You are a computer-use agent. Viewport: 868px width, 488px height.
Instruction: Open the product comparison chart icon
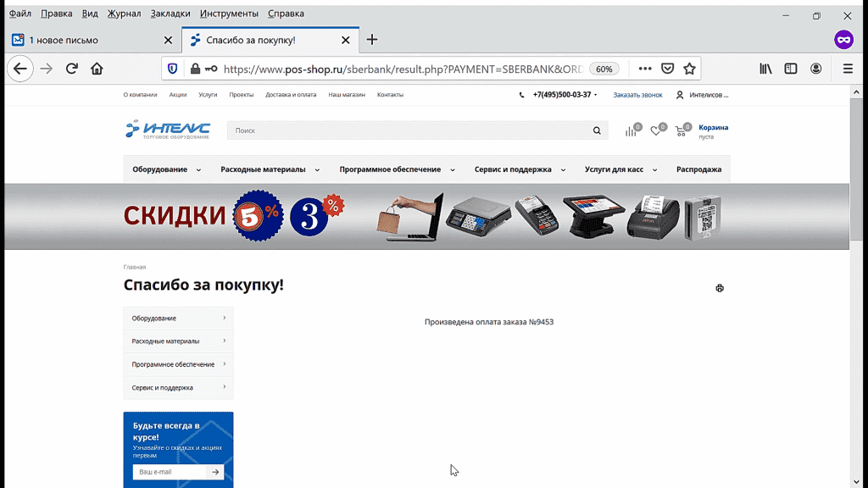coord(632,130)
